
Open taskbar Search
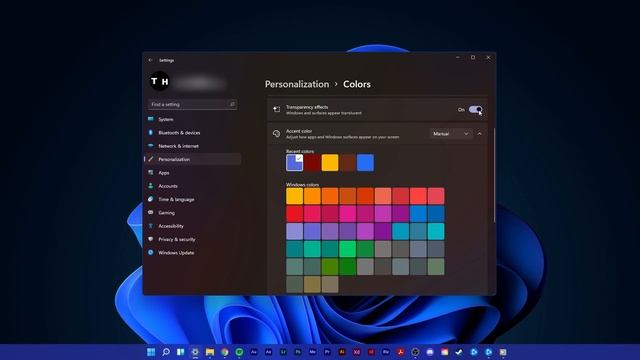click(x=166, y=352)
